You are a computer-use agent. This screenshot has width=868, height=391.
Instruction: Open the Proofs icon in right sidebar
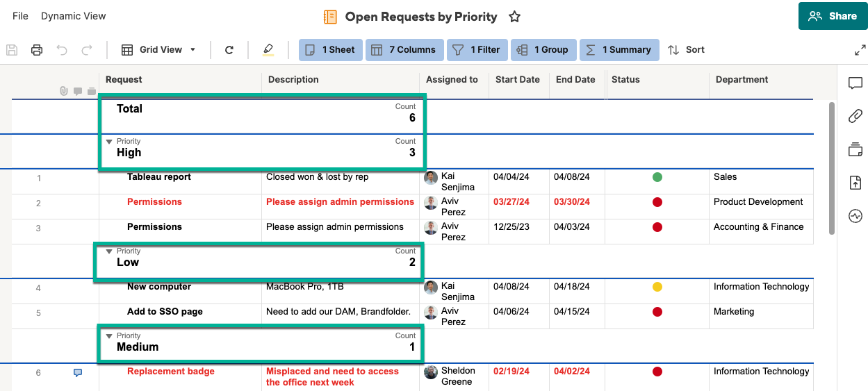click(855, 149)
